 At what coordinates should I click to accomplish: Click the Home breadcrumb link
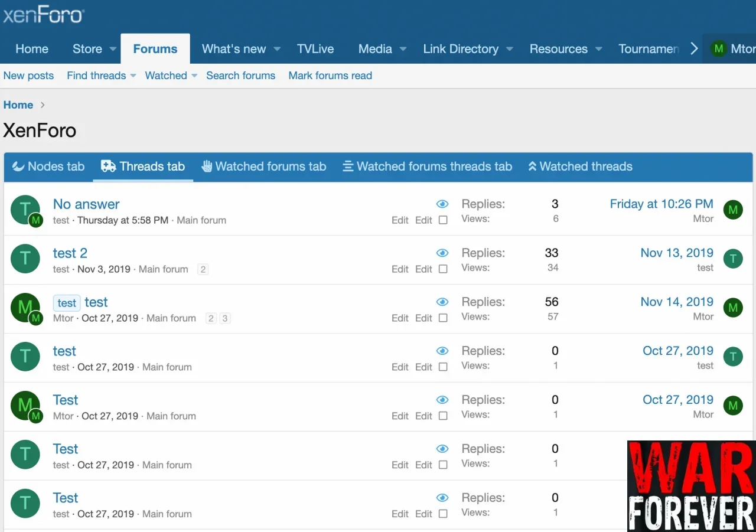[18, 105]
